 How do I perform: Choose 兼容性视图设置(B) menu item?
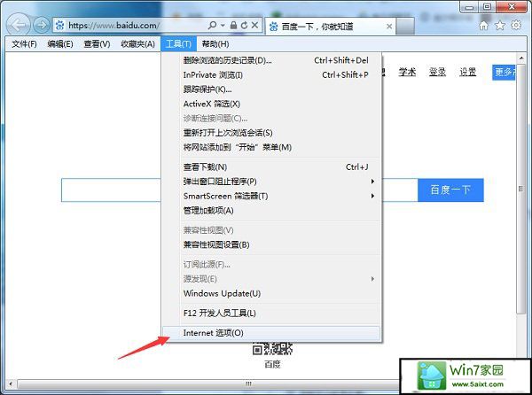271,245
